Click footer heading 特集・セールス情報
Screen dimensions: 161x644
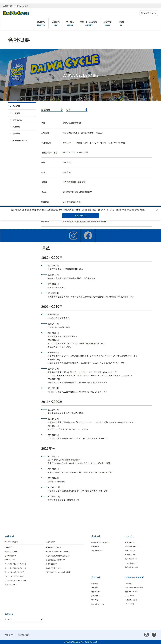(x=134, y=577)
